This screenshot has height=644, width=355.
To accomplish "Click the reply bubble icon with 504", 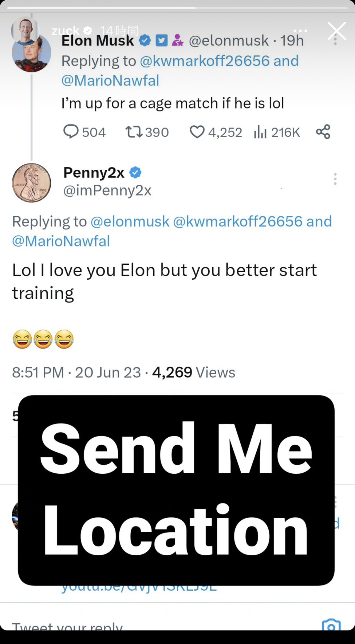I will 71,132.
